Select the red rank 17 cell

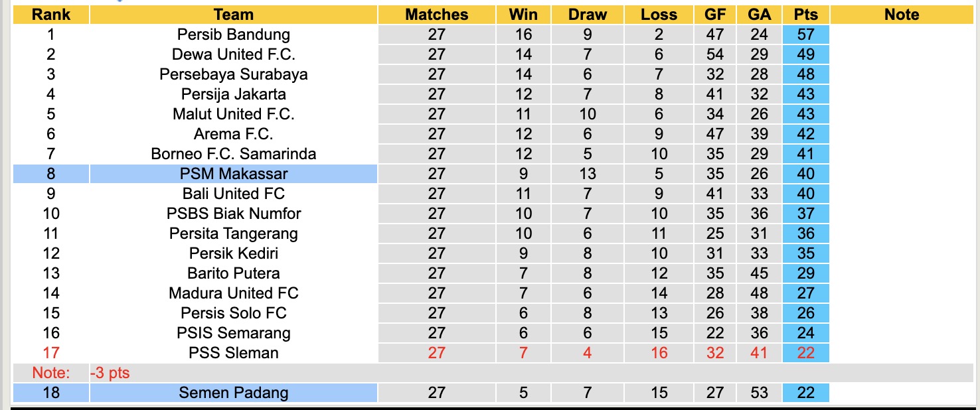[51, 353]
